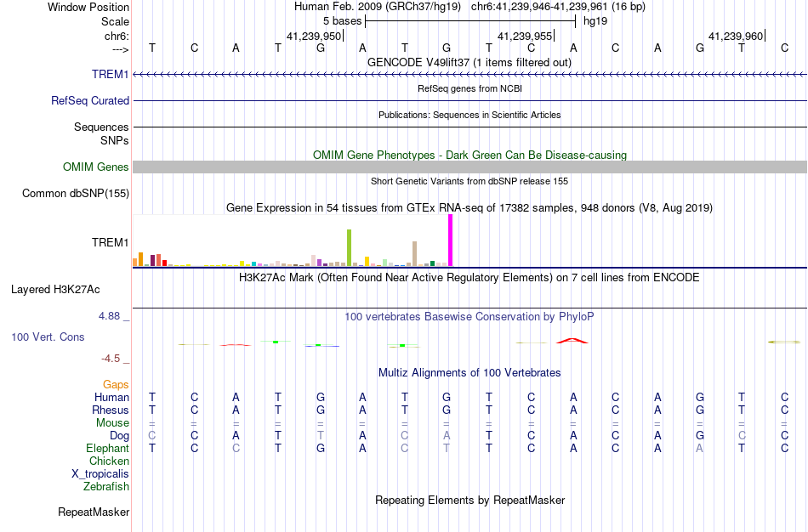Click the hg19 label beside scale bar
Screen dimensions: 808x532
595,21
